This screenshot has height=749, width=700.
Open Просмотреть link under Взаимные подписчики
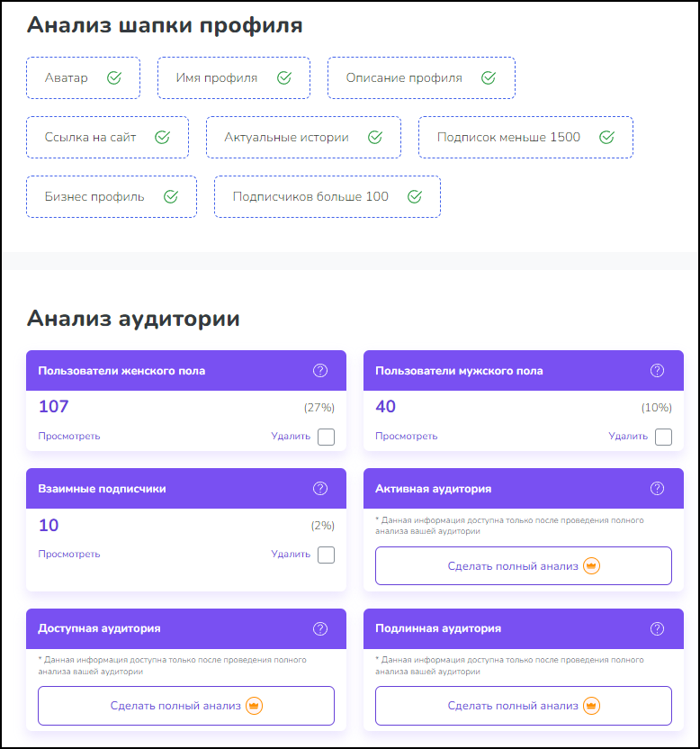click(x=69, y=555)
